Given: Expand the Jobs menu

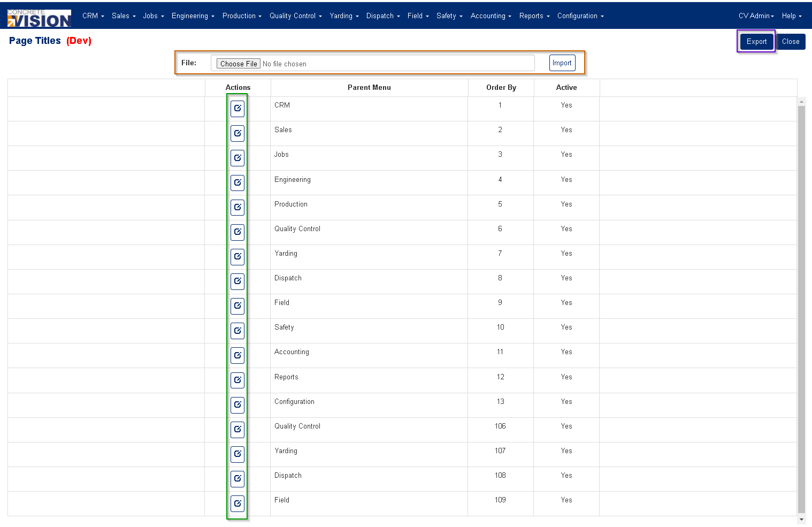Looking at the screenshot, I should point(154,16).
